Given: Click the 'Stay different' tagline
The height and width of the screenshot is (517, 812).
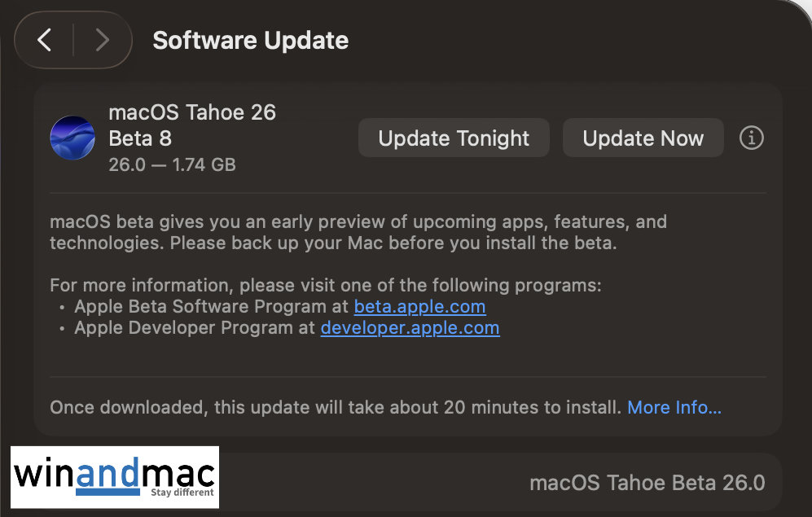Looking at the screenshot, I should pos(182,493).
